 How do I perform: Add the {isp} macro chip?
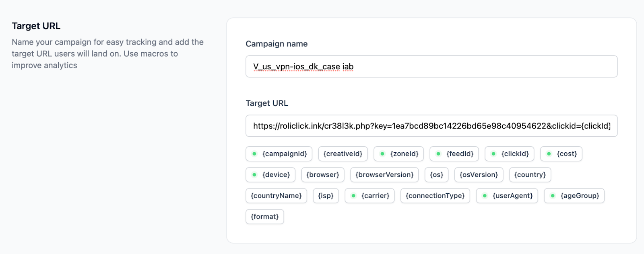coord(326,196)
